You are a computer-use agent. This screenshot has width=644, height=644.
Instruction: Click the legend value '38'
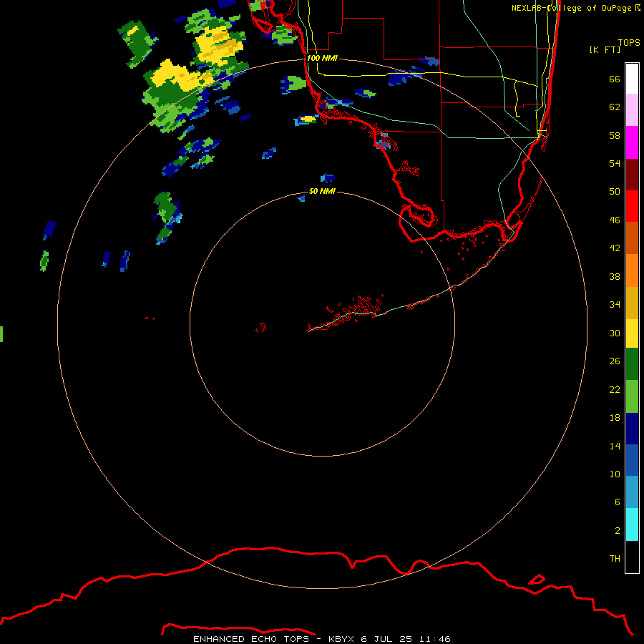[615, 277]
